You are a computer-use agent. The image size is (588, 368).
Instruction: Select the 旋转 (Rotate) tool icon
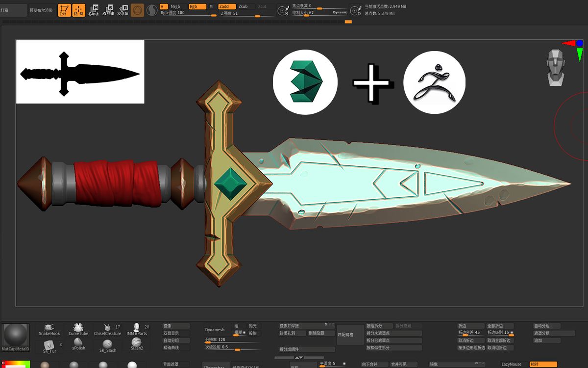tap(123, 9)
